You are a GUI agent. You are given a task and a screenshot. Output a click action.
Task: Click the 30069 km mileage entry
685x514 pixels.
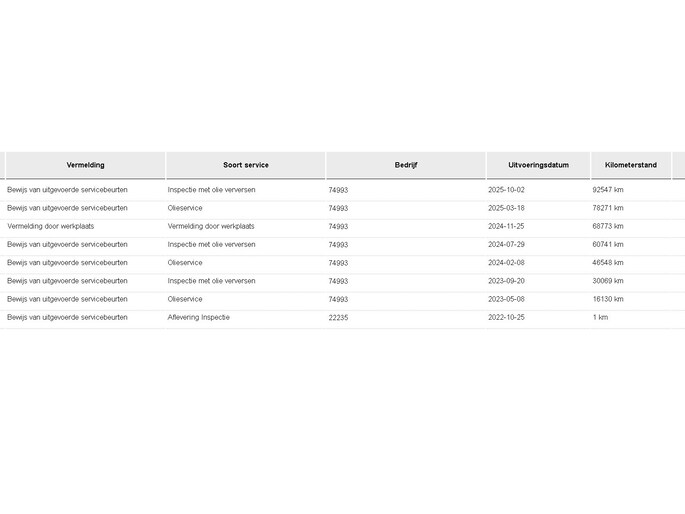point(608,281)
